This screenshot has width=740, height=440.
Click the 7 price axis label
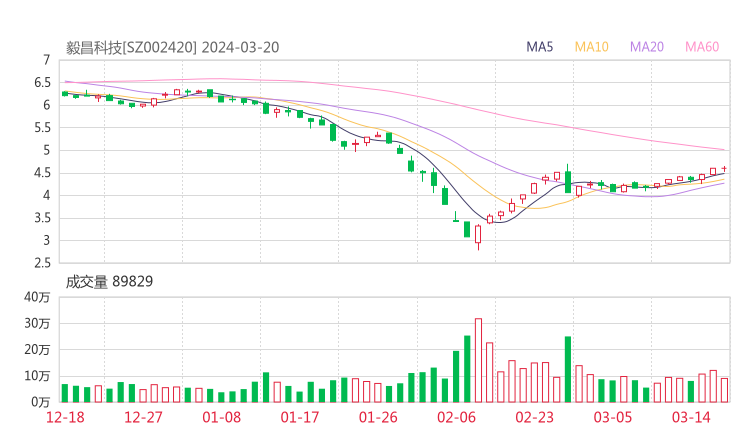[46, 60]
